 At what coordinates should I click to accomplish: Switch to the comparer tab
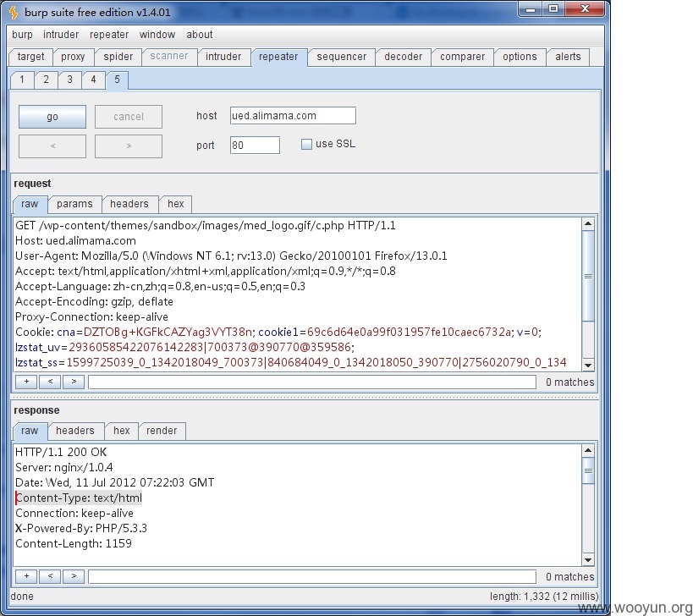(462, 57)
